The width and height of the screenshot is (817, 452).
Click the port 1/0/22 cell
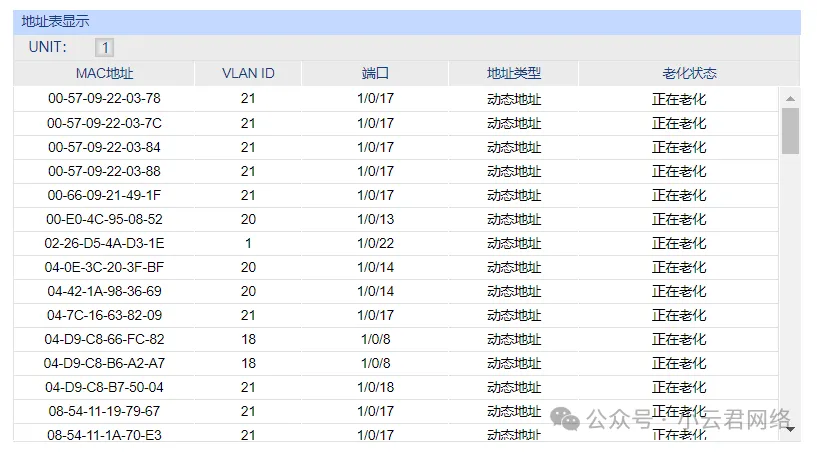coord(375,243)
